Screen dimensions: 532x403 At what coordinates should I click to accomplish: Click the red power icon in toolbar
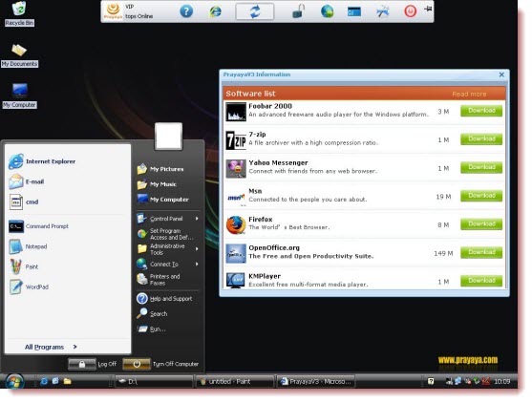click(410, 11)
